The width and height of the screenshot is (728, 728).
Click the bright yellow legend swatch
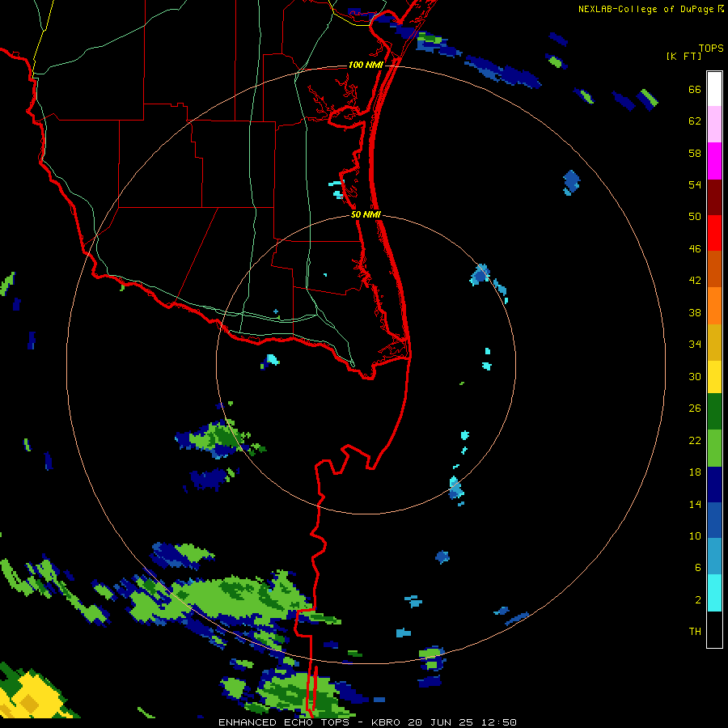pos(714,377)
